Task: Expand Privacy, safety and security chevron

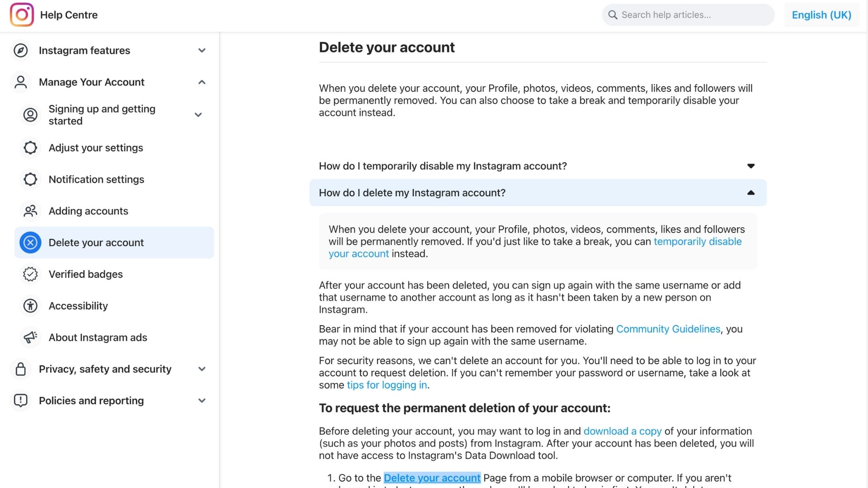Action: (202, 369)
